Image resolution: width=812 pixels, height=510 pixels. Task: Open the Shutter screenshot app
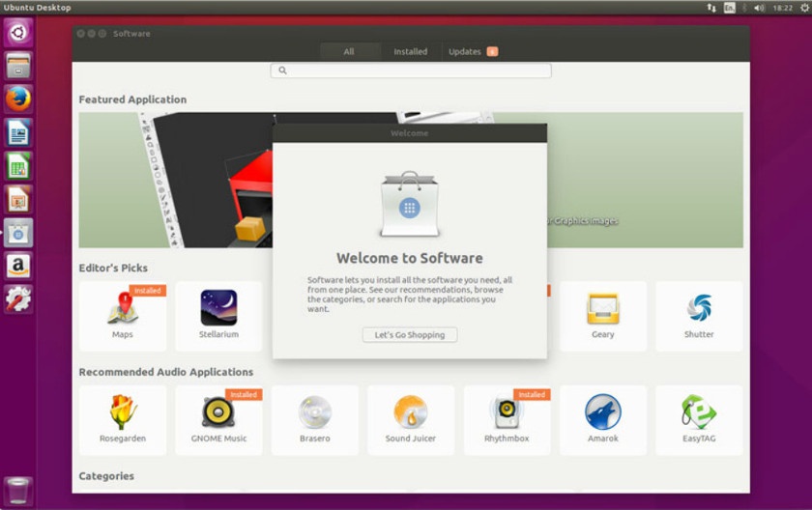pos(698,316)
